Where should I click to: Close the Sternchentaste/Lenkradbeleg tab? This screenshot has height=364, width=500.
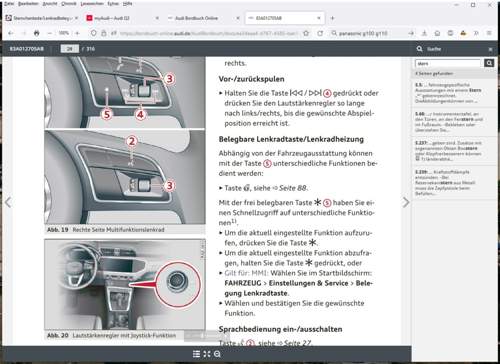[x=77, y=18]
